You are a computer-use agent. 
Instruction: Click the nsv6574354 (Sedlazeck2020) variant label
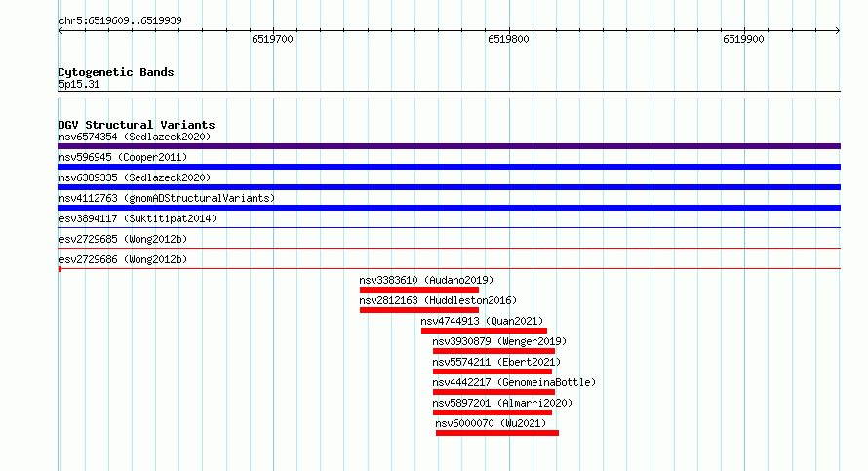[135, 137]
